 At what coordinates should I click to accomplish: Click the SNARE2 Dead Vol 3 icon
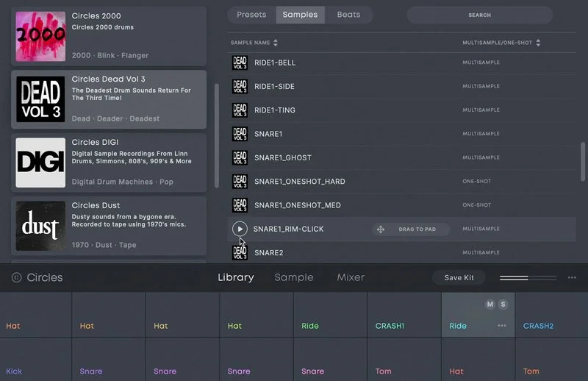click(240, 252)
